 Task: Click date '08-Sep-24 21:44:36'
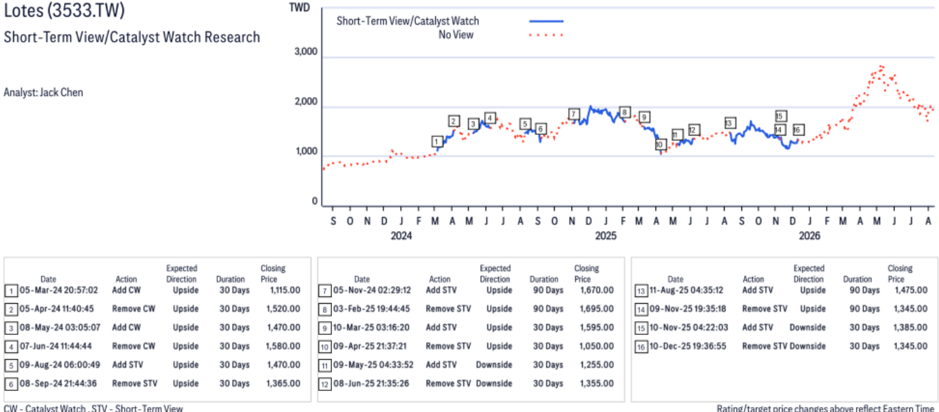(57, 383)
